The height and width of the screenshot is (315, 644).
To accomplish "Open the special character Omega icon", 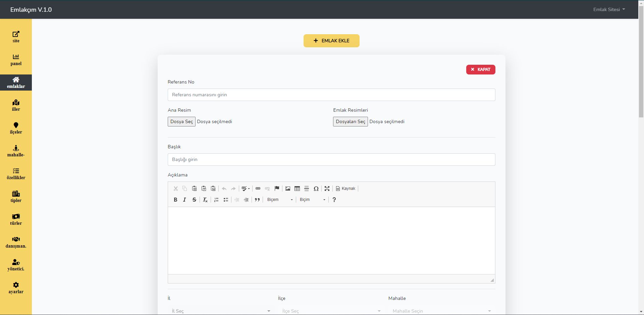I will pyautogui.click(x=316, y=189).
